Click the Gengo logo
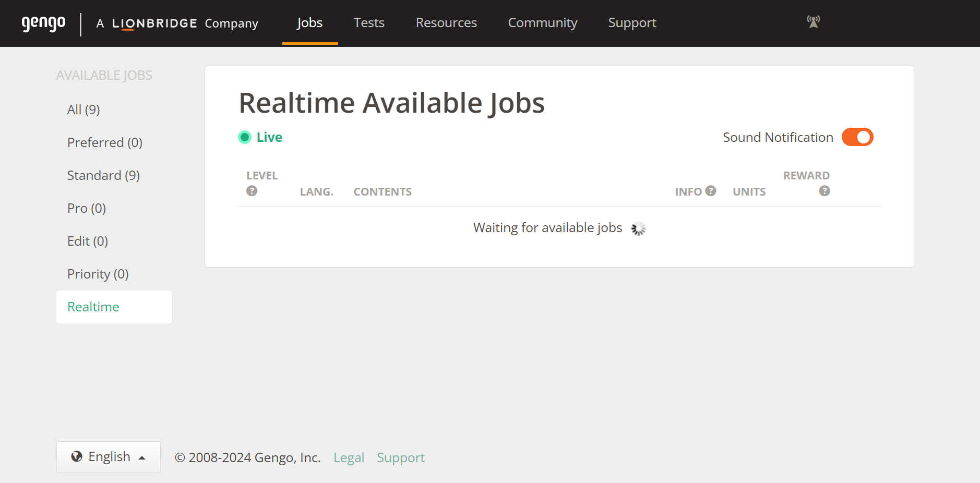 click(x=43, y=23)
